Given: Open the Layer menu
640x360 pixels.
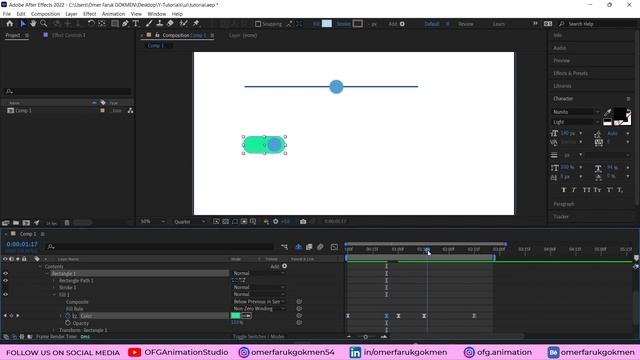Looking at the screenshot, I should (x=71, y=14).
